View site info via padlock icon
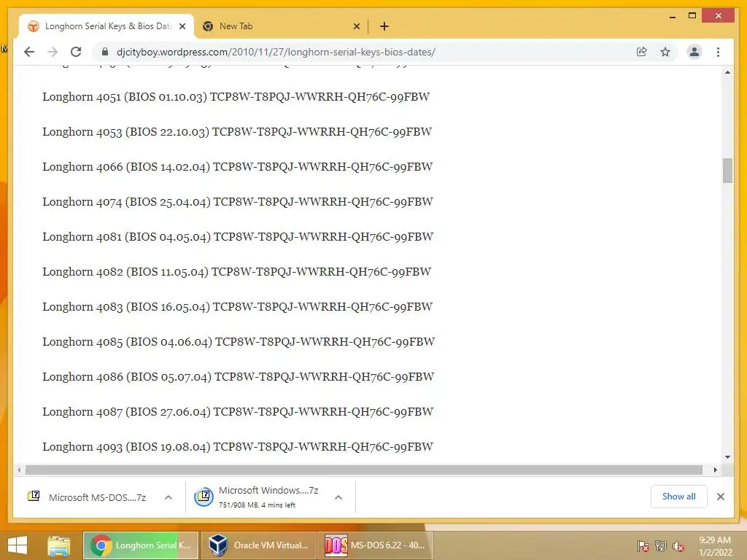Screen dimensions: 747x560 [105, 52]
